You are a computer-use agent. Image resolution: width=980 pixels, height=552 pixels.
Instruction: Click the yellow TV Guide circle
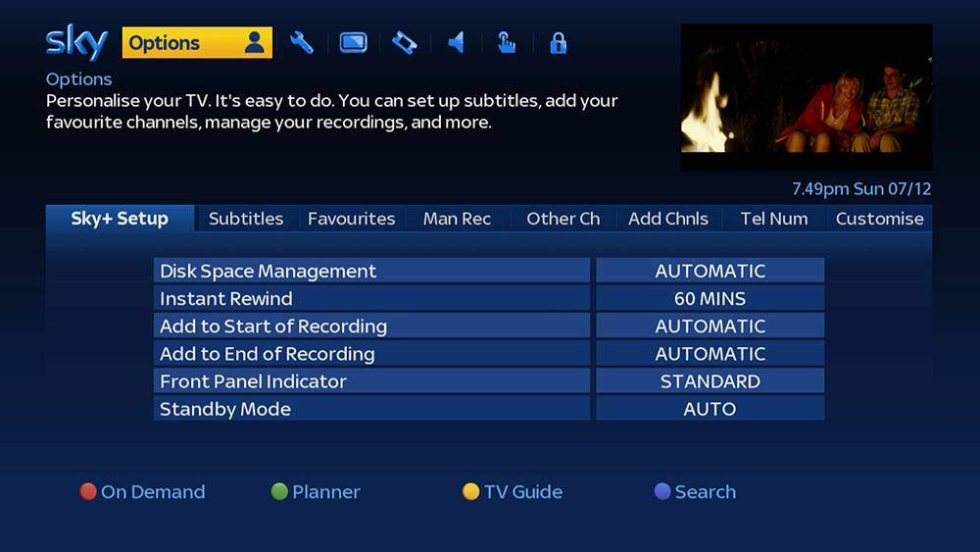pyautogui.click(x=470, y=491)
